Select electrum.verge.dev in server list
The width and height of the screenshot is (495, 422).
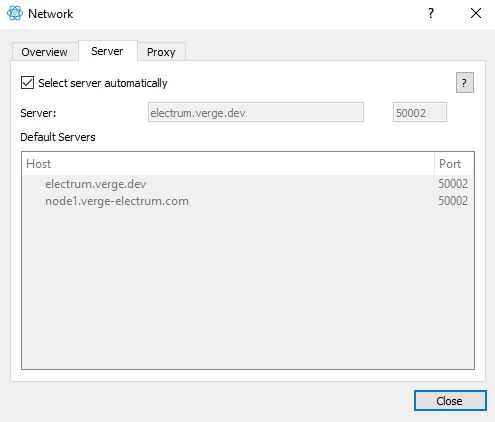pyautogui.click(x=96, y=184)
